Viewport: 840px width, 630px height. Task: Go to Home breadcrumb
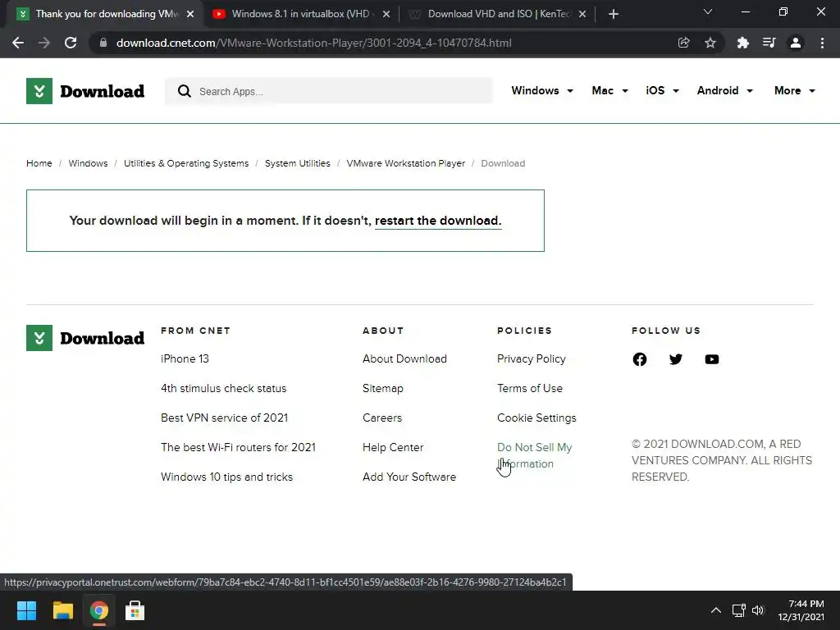coord(39,163)
